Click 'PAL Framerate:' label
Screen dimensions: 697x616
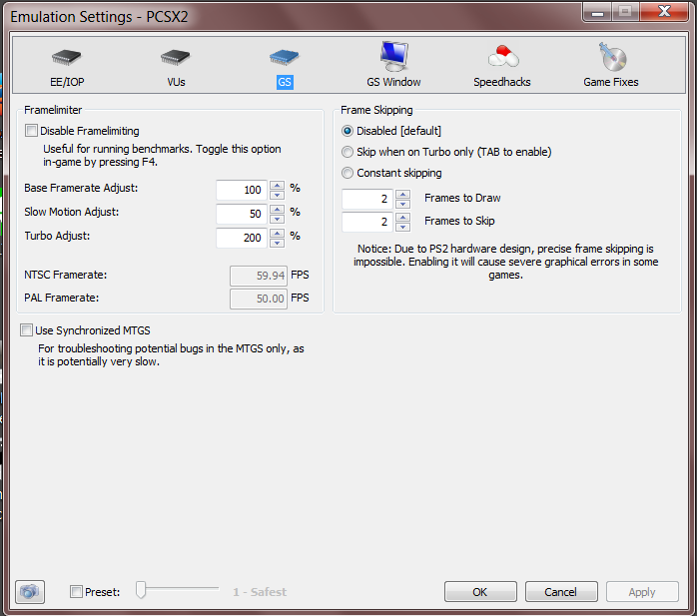pos(61,298)
